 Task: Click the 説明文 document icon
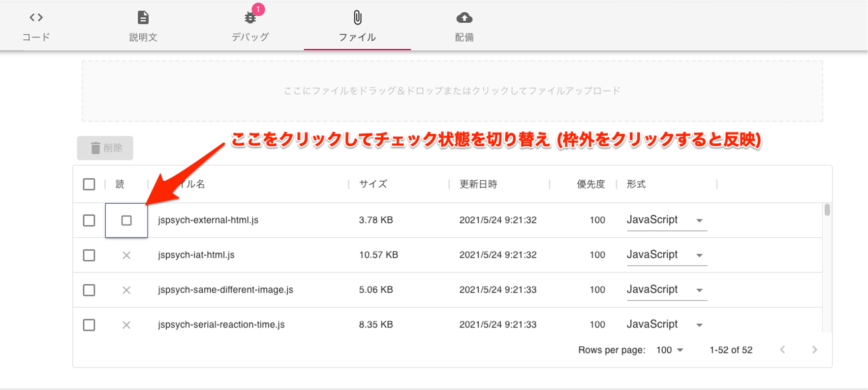[x=143, y=18]
